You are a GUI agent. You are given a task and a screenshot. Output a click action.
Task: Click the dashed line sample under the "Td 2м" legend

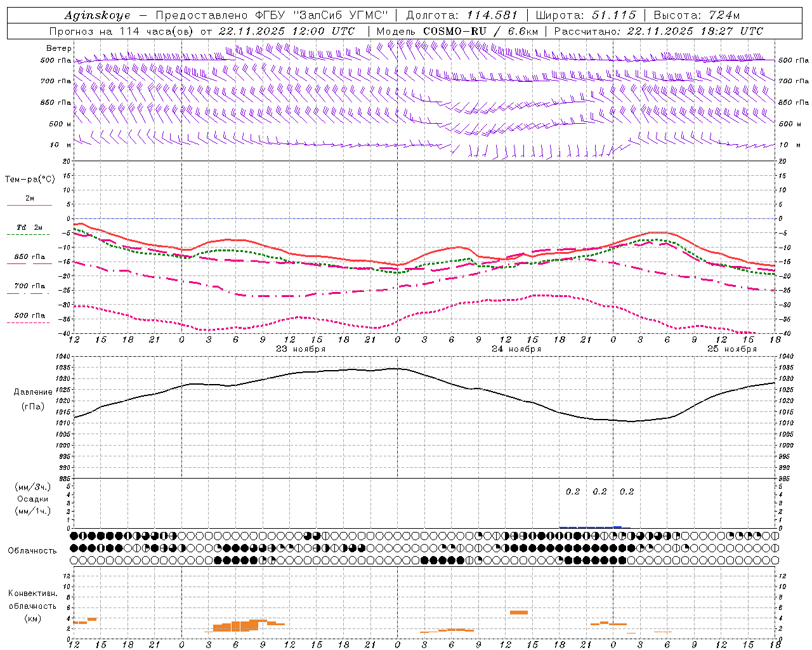point(28,234)
